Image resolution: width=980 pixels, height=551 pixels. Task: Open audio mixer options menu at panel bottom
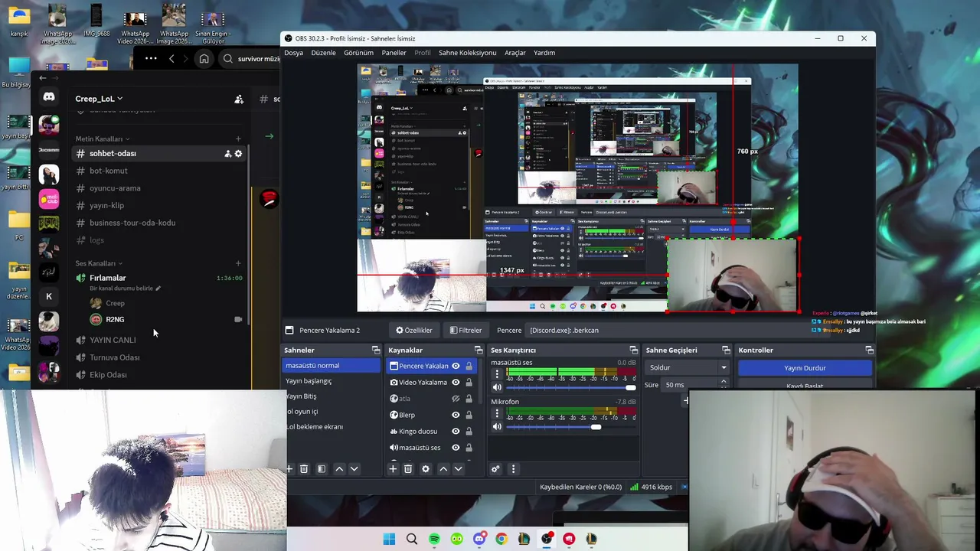pos(513,469)
